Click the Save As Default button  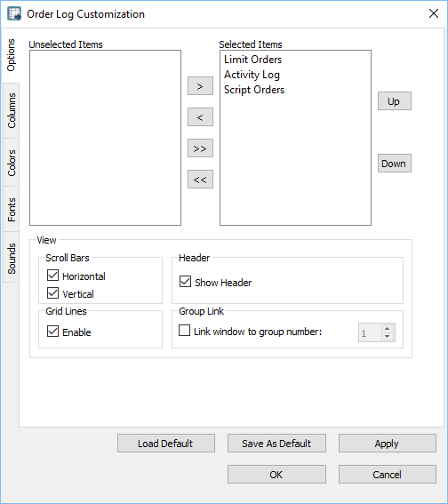pos(276,444)
